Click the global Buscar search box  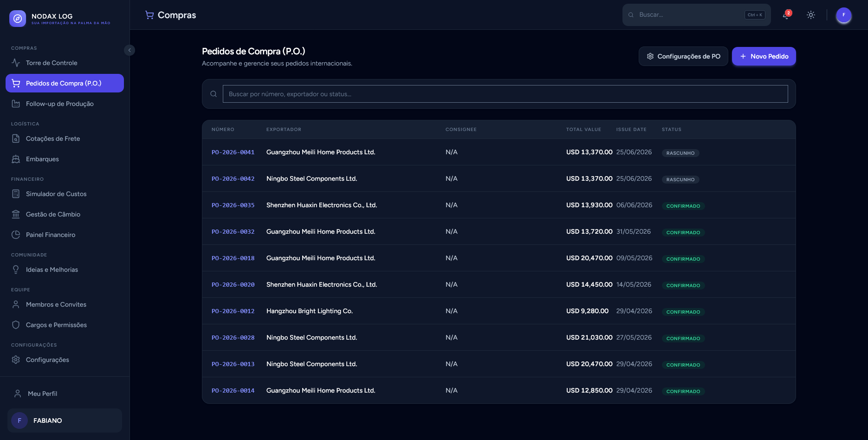pyautogui.click(x=696, y=15)
